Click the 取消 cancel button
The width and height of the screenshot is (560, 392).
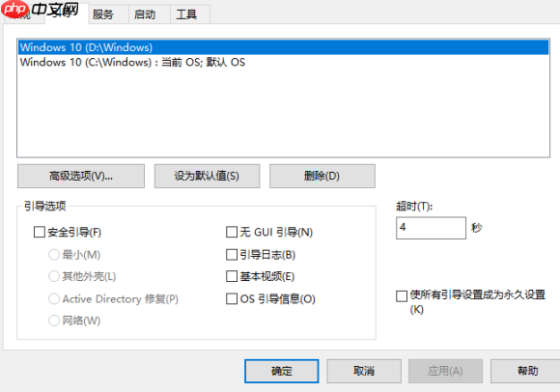coord(364,372)
